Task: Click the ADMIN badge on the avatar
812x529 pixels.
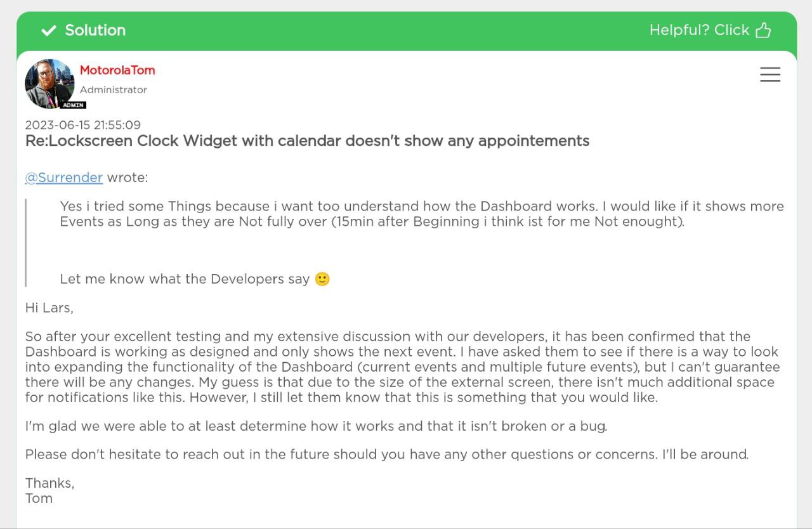Action: (x=73, y=105)
